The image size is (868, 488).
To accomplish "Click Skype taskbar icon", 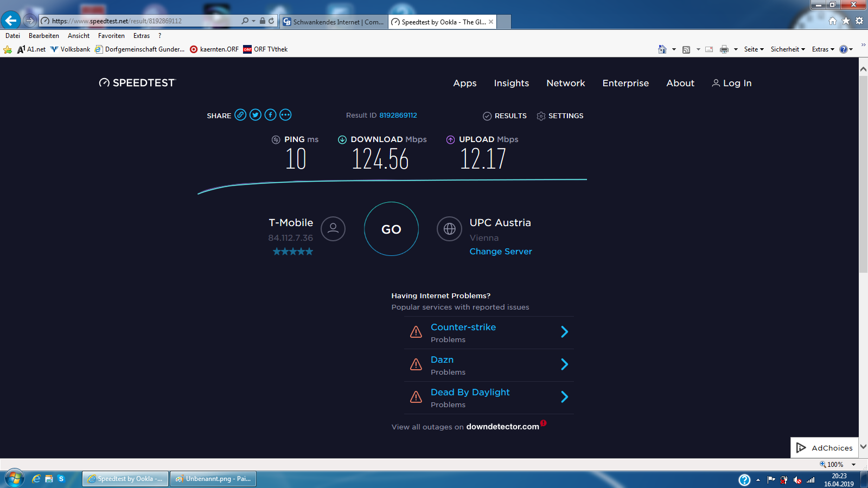I will click(x=61, y=479).
